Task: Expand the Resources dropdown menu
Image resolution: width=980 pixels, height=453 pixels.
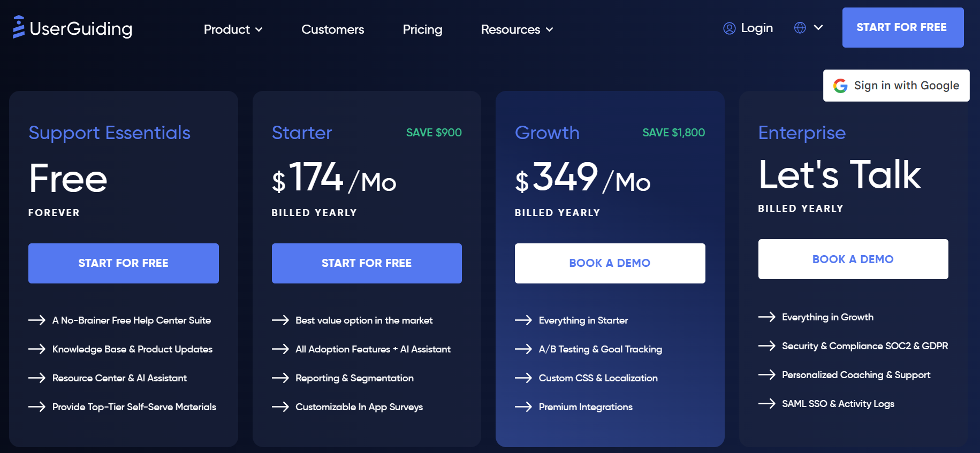Action: point(517,29)
